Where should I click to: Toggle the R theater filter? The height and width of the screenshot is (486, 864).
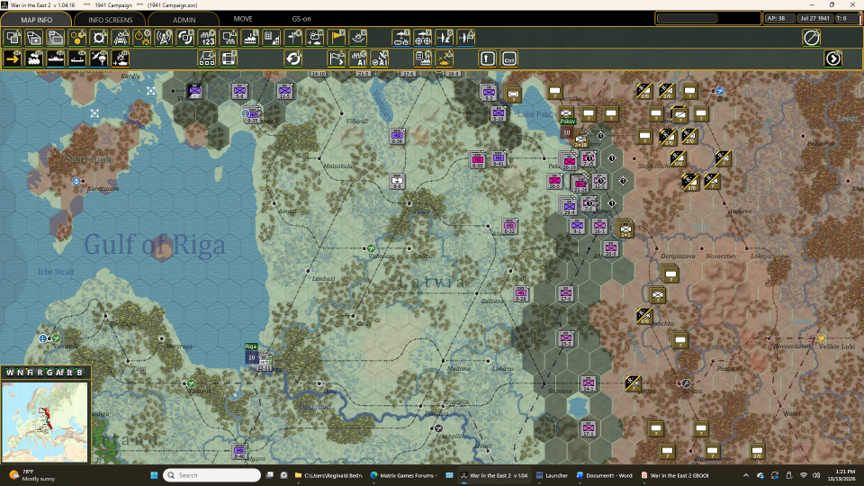(40, 372)
